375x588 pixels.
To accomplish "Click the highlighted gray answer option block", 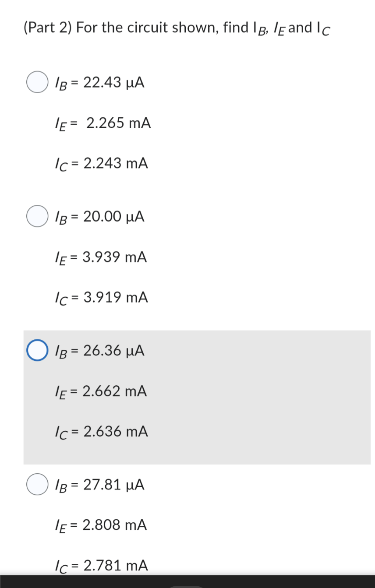I will [x=197, y=396].
